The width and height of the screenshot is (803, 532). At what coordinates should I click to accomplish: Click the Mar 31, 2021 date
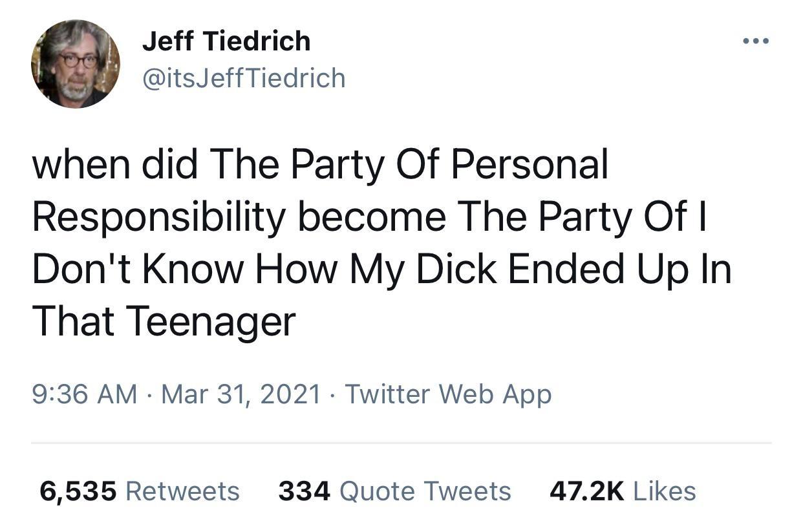point(241,394)
